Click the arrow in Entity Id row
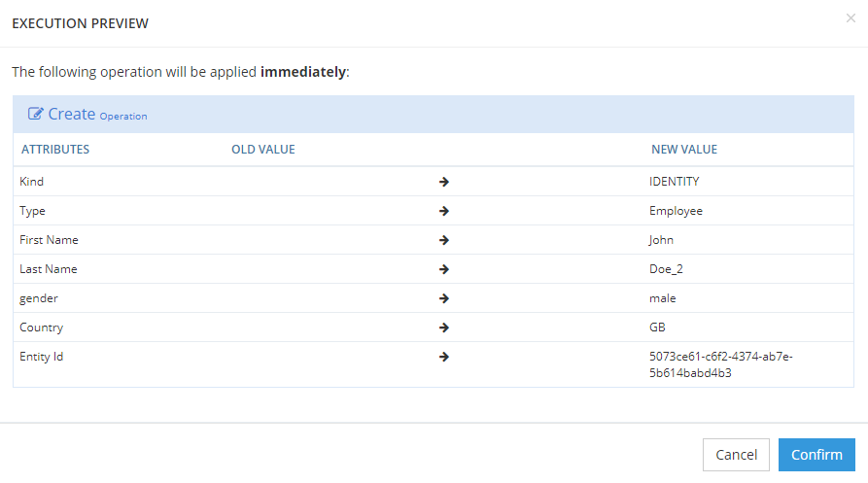Screen dimensions: 868x483 point(443,357)
